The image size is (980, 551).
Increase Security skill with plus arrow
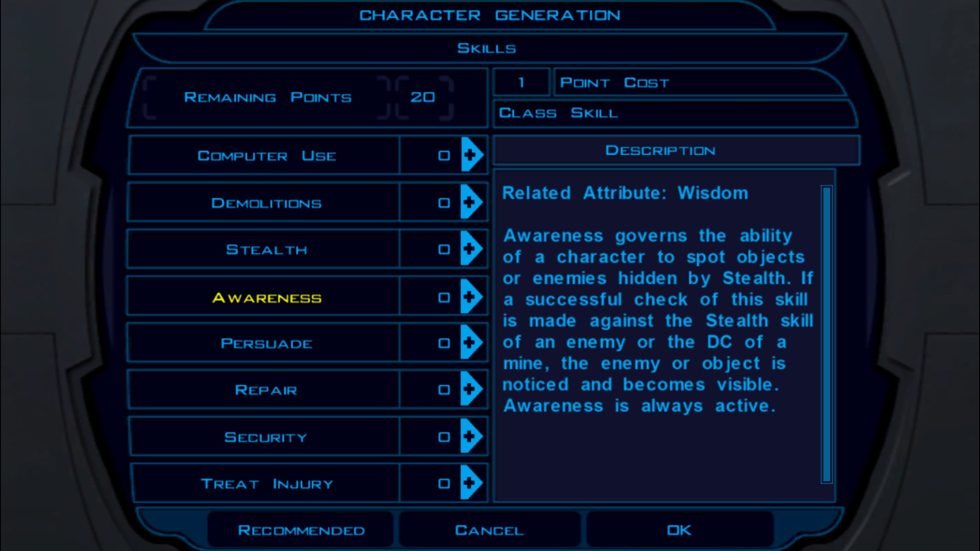[472, 436]
